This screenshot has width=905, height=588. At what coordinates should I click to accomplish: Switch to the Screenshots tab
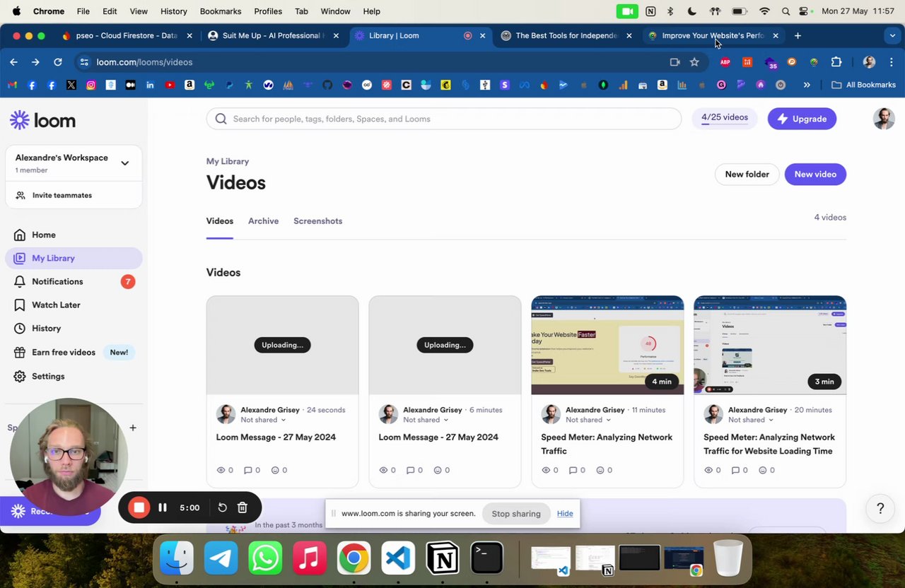click(x=317, y=221)
